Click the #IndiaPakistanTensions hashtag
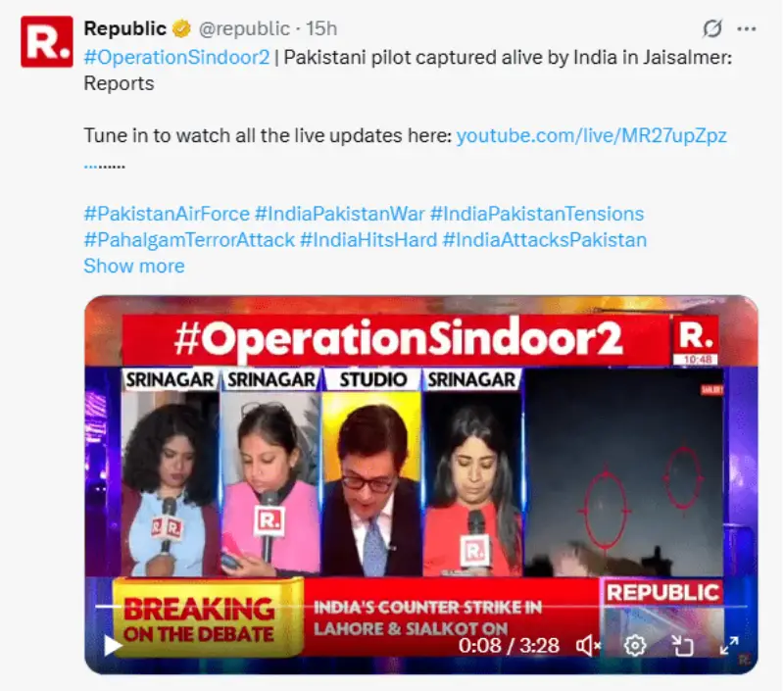 pos(537,214)
